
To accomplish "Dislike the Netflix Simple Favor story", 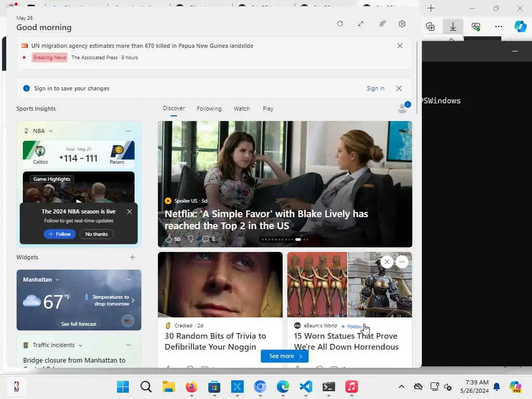I will pos(191,239).
